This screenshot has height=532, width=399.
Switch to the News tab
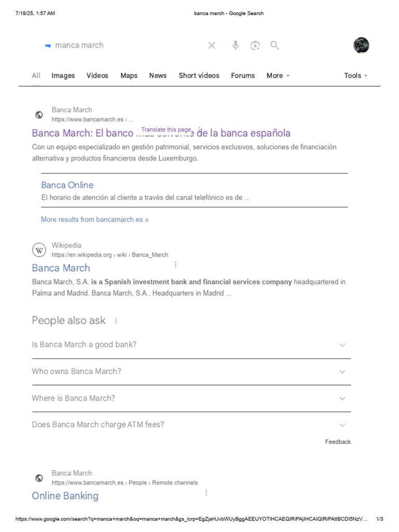pos(158,76)
